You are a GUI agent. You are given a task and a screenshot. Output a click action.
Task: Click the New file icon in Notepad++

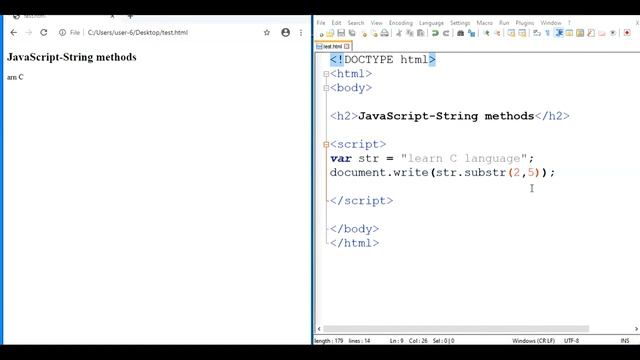pos(321,33)
